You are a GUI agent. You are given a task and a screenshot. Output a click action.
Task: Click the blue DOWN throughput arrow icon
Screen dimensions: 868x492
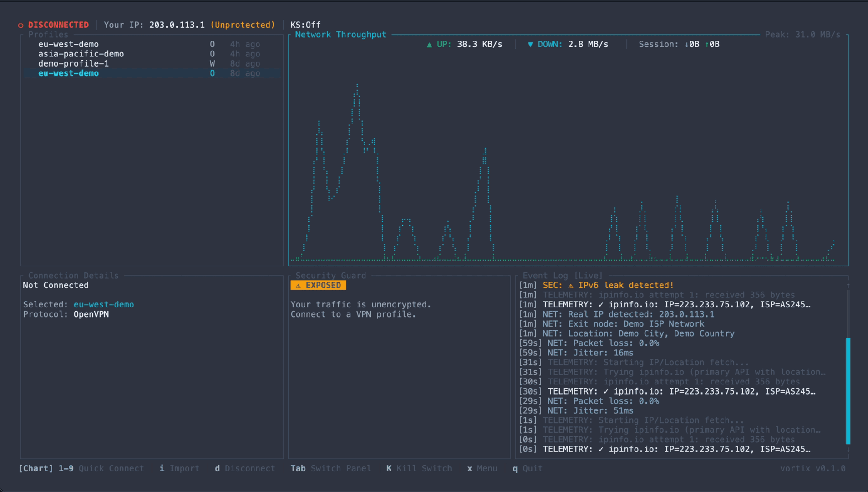click(x=531, y=44)
